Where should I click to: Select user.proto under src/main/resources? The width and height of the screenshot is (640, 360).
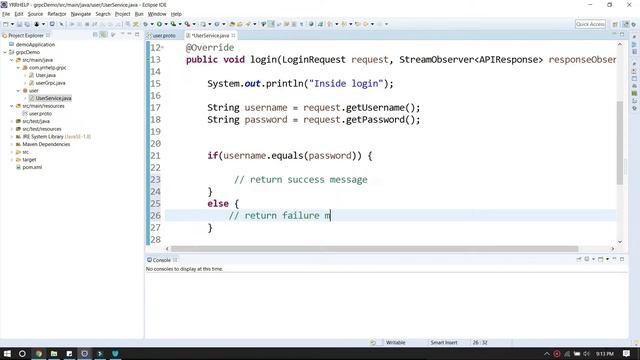click(40, 114)
